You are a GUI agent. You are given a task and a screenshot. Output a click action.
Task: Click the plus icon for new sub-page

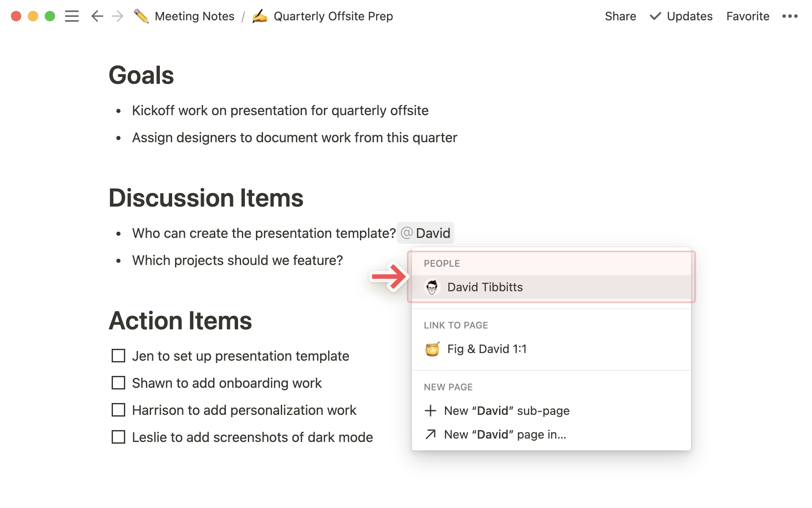coord(430,411)
